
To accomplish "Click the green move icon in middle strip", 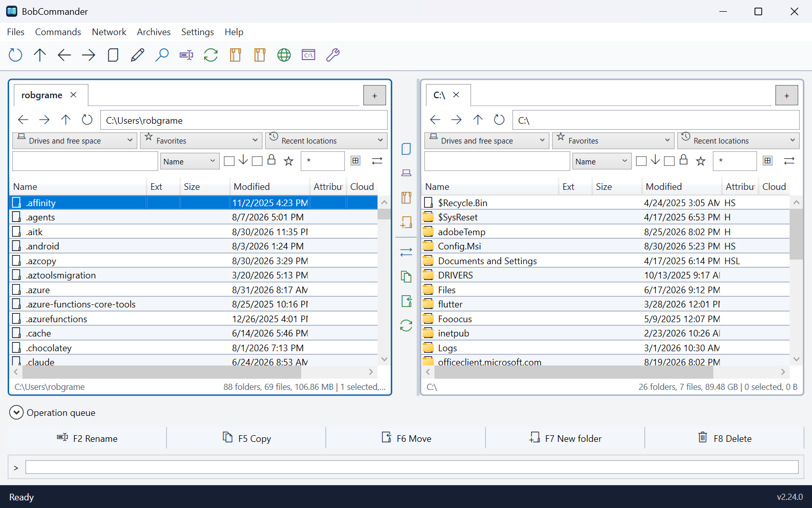I will [406, 301].
